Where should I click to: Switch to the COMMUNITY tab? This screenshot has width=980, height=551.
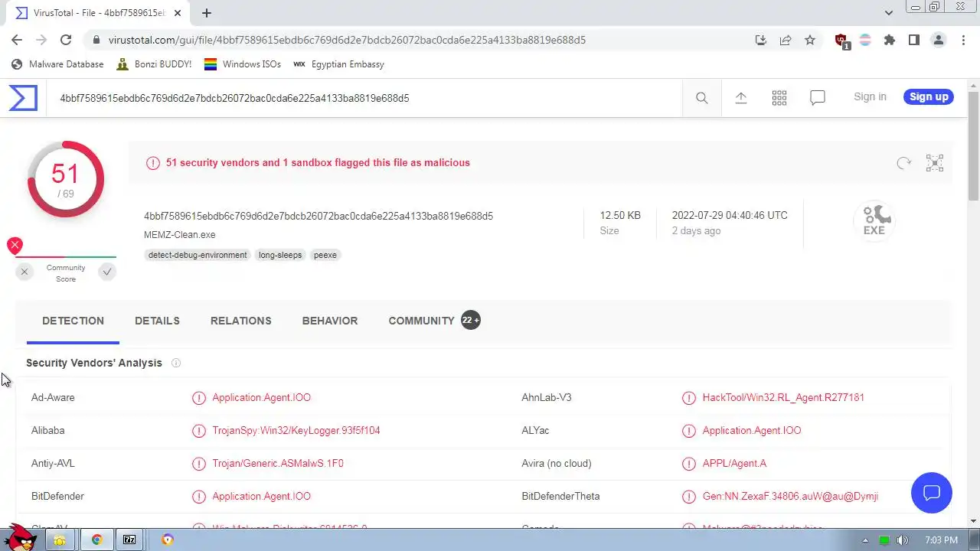[x=433, y=321]
